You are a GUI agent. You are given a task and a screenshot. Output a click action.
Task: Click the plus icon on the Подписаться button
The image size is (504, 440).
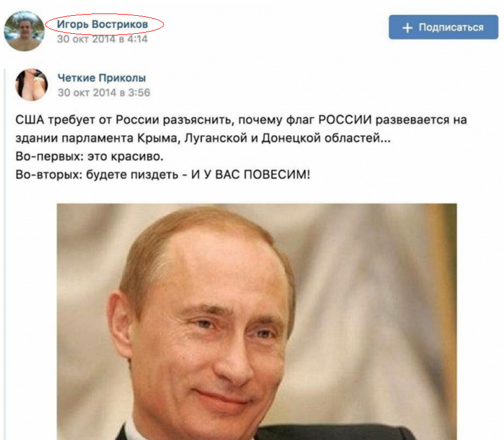click(x=407, y=28)
